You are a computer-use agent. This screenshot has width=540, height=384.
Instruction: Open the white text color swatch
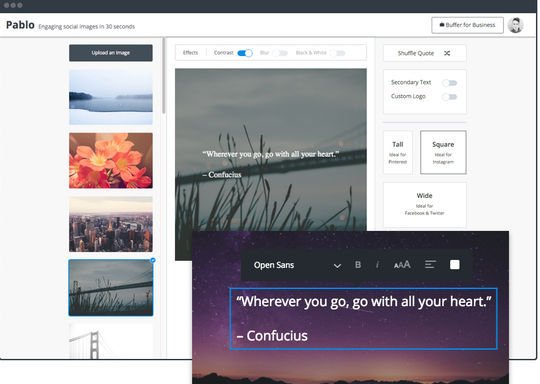click(455, 264)
